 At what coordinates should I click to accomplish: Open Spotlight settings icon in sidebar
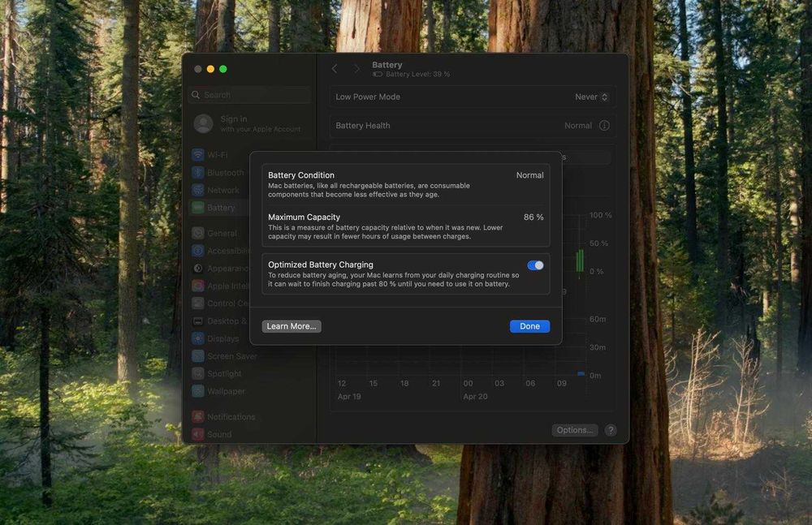(x=198, y=373)
